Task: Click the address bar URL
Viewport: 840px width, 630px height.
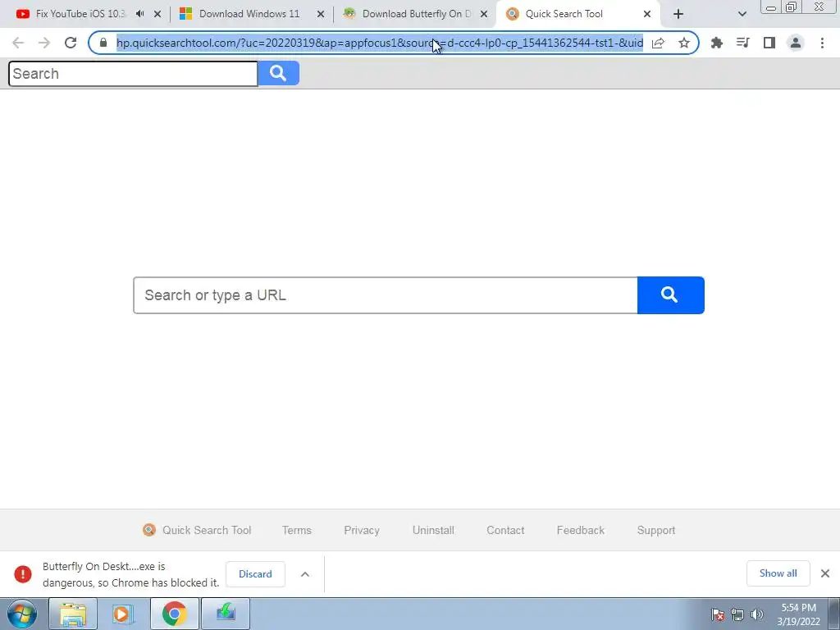Action: tap(379, 43)
